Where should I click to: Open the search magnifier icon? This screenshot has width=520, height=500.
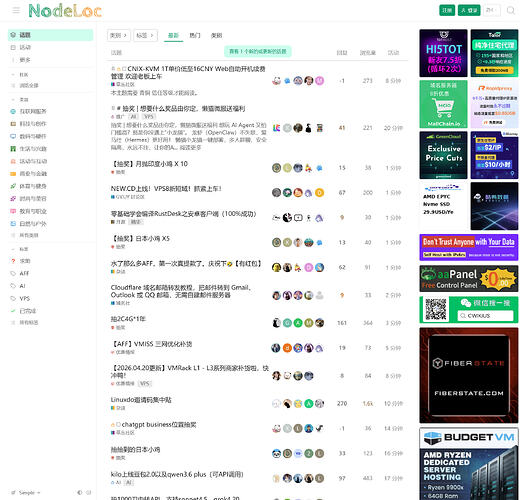pyautogui.click(x=511, y=10)
